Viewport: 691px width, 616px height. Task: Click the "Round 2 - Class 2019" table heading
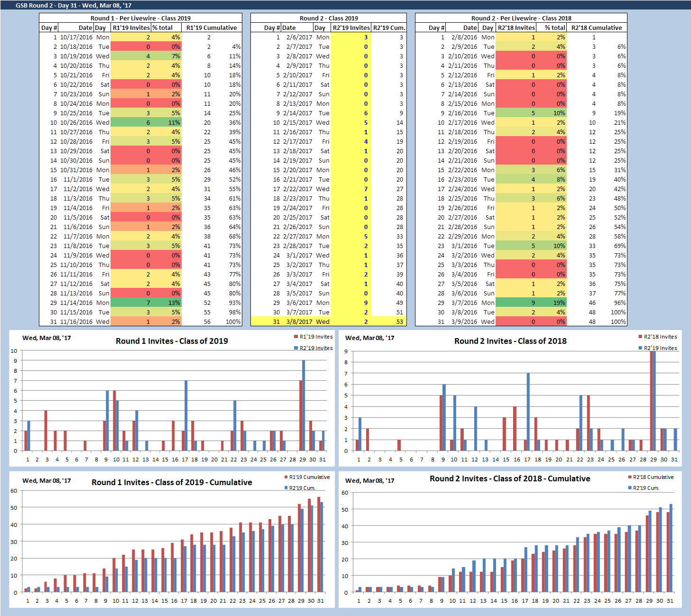coord(328,18)
